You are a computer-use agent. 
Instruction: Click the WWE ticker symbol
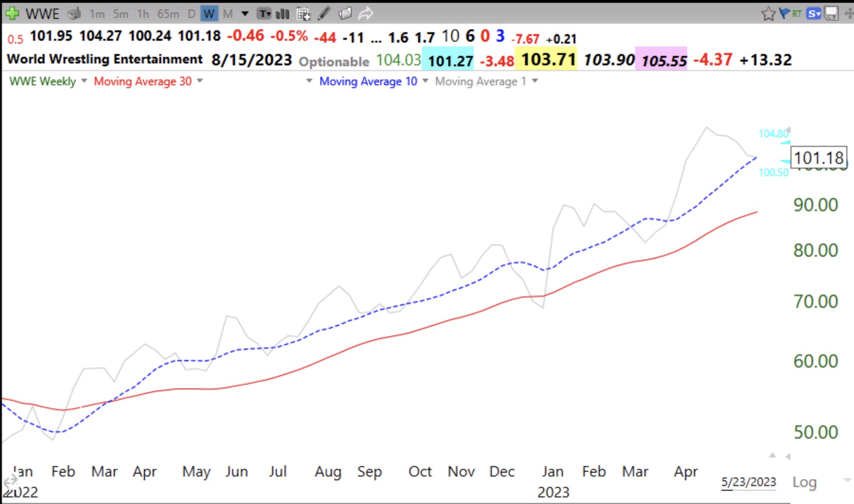pos(42,14)
